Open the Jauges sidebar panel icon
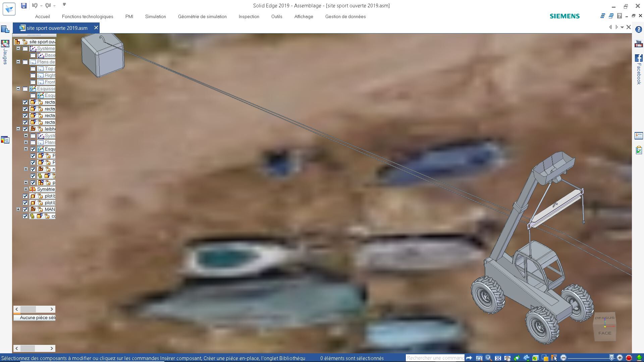This screenshot has width=644, height=362. click(x=5, y=44)
